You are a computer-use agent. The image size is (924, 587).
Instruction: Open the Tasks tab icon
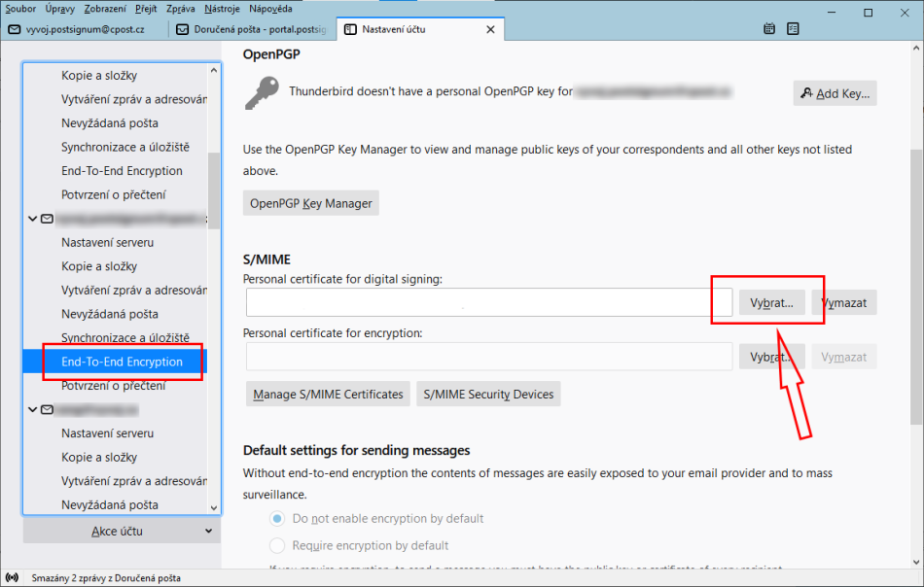click(x=793, y=29)
